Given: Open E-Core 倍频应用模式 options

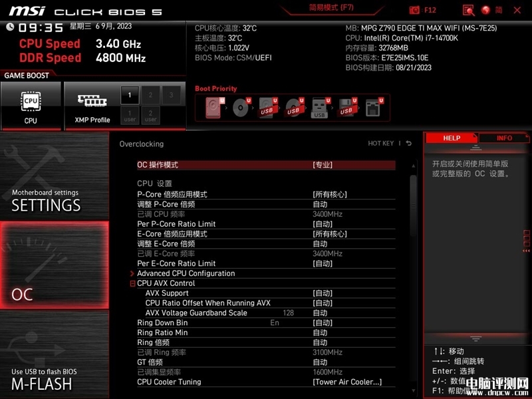Looking at the screenshot, I should click(266, 234).
